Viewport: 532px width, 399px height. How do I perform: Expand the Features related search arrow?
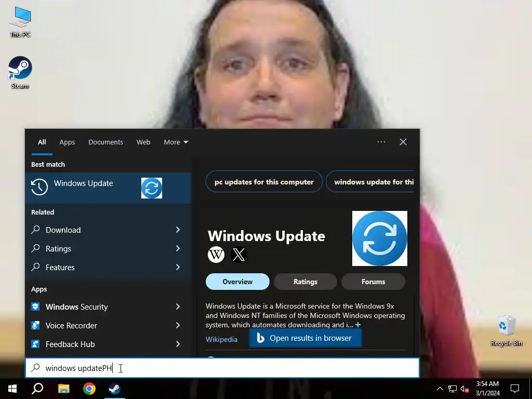(178, 267)
